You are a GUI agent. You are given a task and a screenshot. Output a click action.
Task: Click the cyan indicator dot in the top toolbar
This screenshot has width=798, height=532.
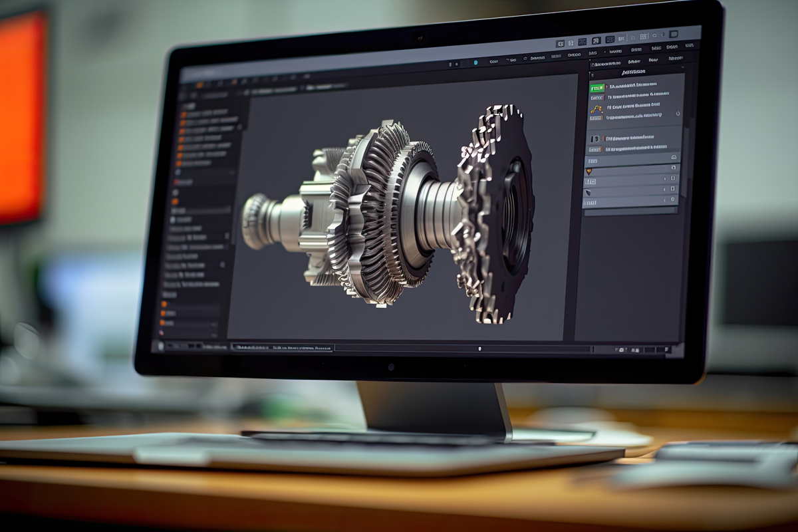[475, 63]
